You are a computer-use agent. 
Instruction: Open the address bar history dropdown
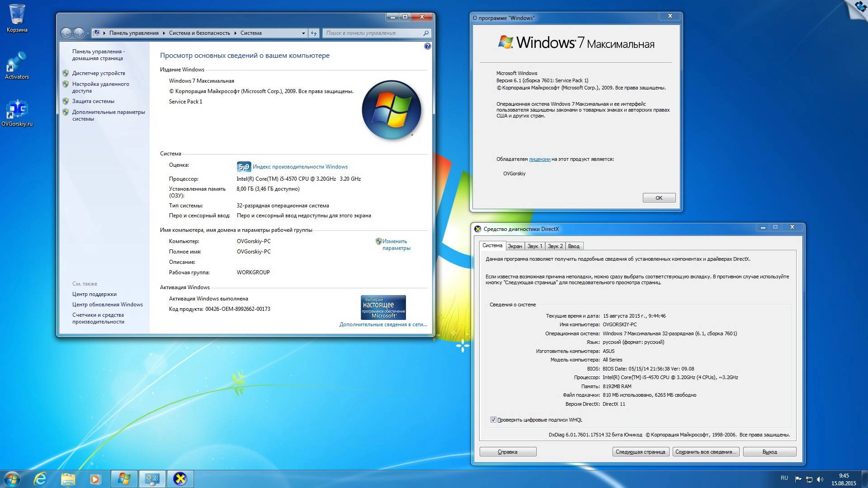click(303, 33)
